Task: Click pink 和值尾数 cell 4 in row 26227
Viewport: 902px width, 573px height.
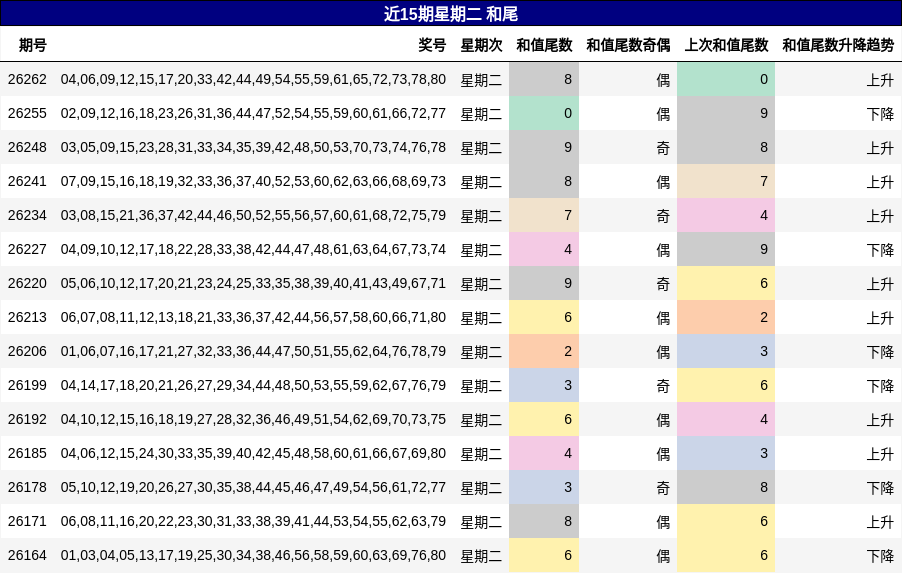Action: point(544,249)
